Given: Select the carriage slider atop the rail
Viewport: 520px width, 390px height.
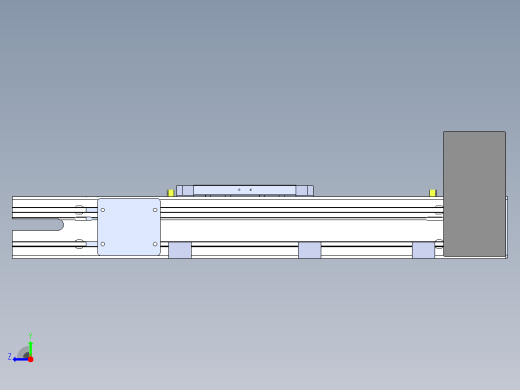Looking at the screenshot, I should coord(245,191).
